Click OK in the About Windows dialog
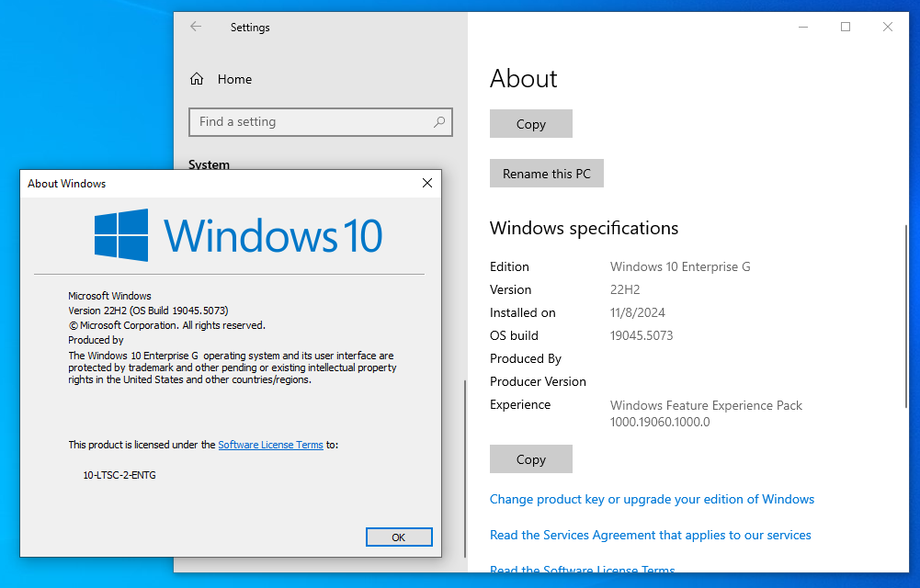 coord(399,537)
